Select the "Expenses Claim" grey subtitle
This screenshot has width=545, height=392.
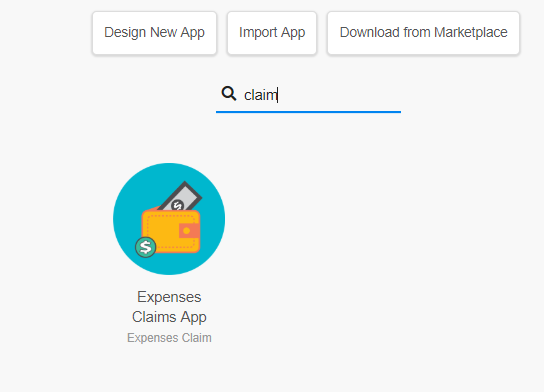[169, 338]
